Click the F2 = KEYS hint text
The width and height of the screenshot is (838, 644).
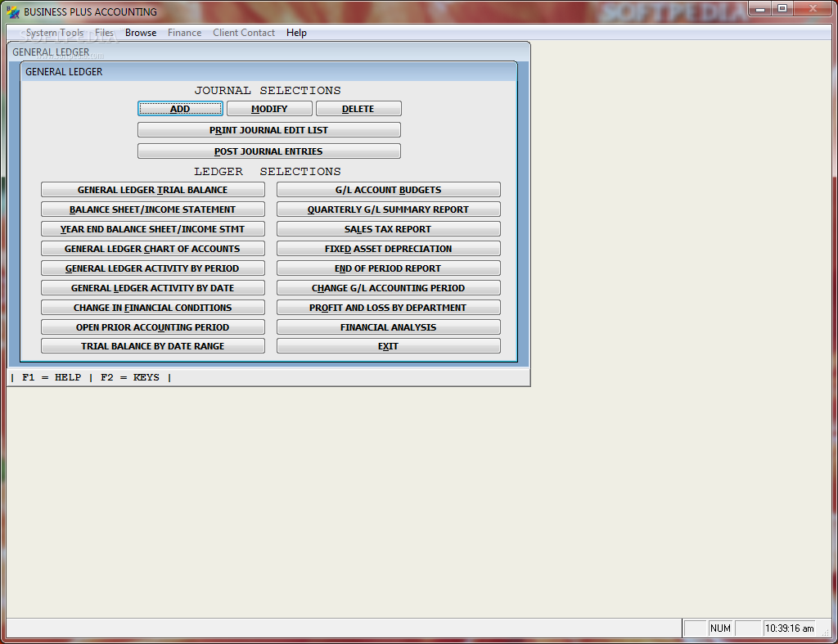[x=130, y=377]
